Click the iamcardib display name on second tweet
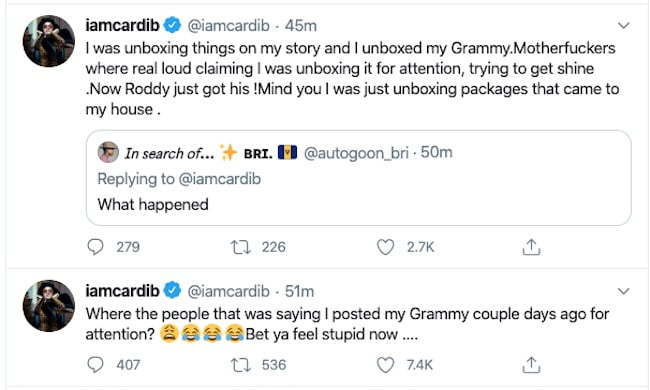Screen dimensions: 650x390 tap(122, 291)
